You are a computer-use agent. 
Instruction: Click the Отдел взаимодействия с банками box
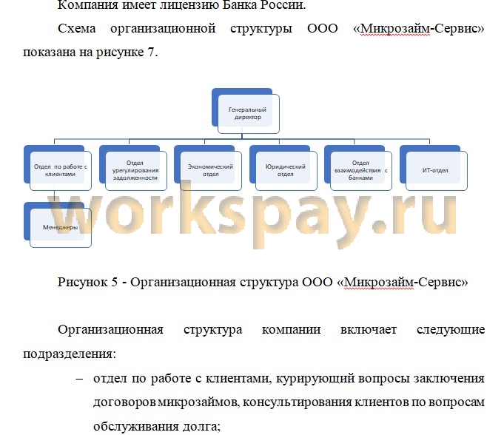coord(360,170)
